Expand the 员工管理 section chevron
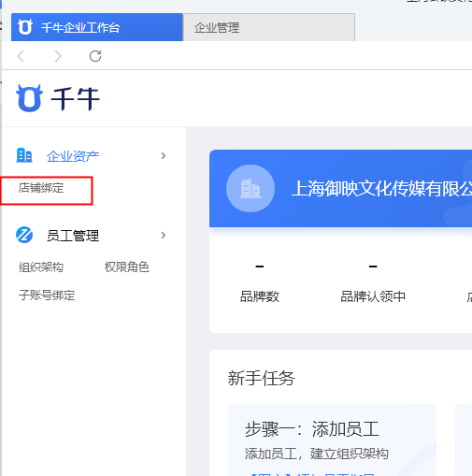 coord(164,236)
